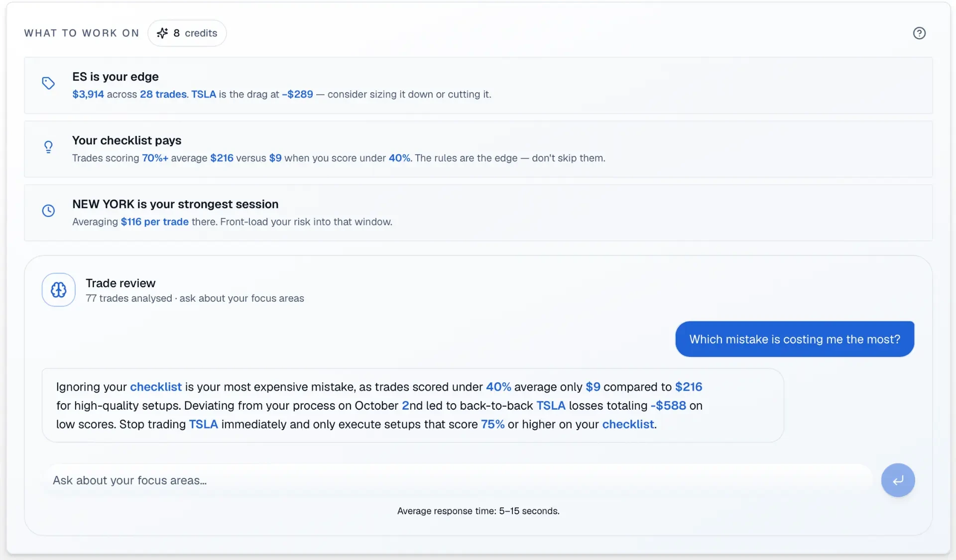Click the Trade review title

(120, 283)
